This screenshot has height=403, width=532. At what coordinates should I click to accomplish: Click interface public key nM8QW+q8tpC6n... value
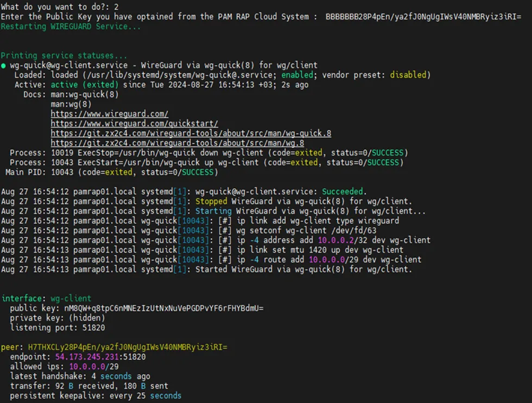(163, 309)
